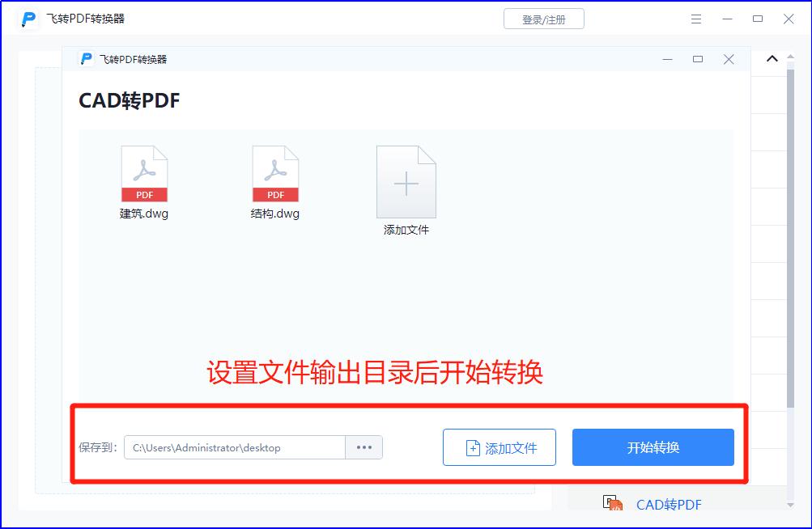Screen dimensions: 812x529
Task: Collapse the right panel with the chevron
Action: [x=772, y=58]
